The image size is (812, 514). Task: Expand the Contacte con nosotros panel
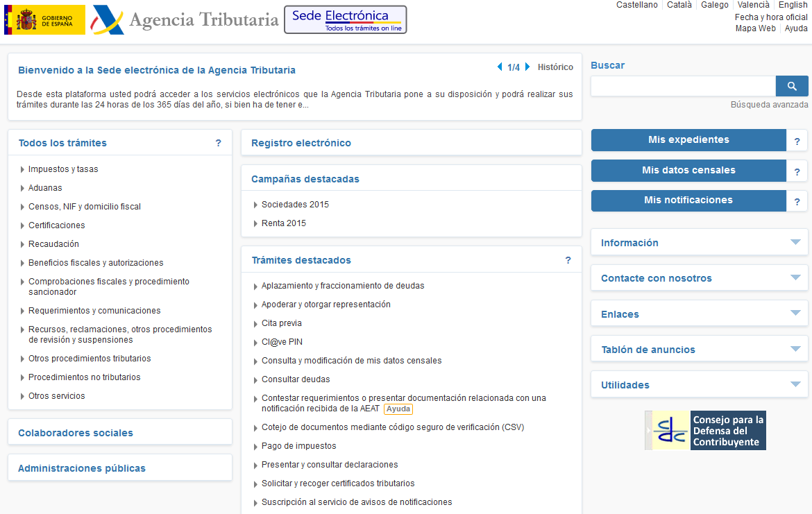(x=699, y=278)
